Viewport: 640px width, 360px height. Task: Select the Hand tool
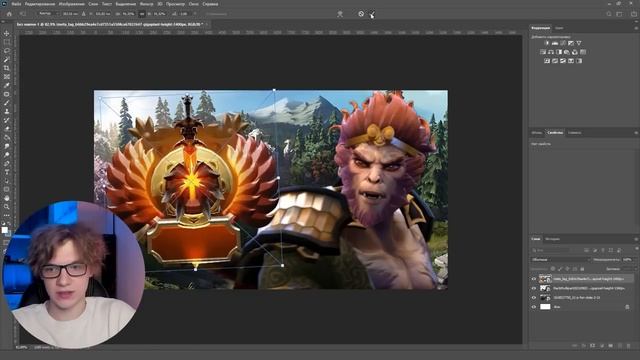[7, 198]
